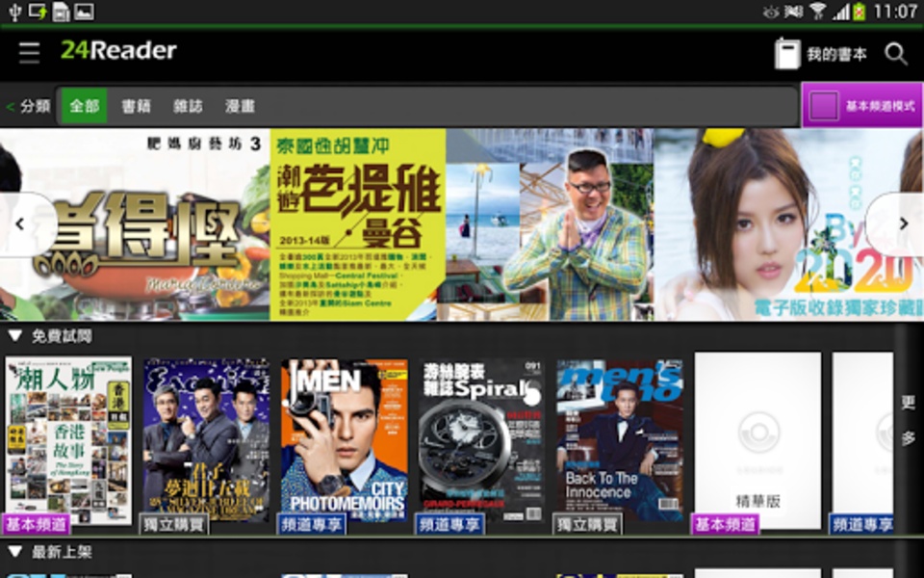Viewport: 924px width, 578px height.
Task: Tap the USB connection status icon
Action: pos(14,12)
